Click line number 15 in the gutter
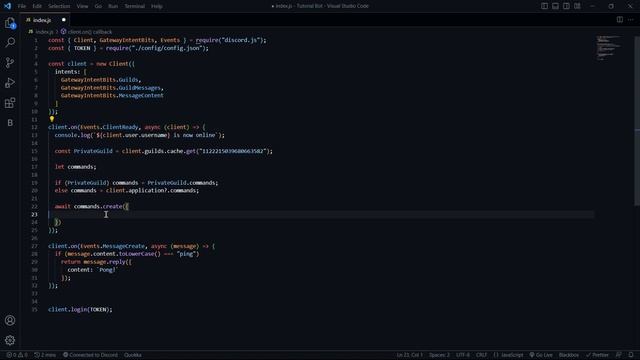The height and width of the screenshot is (360, 640). (35, 151)
